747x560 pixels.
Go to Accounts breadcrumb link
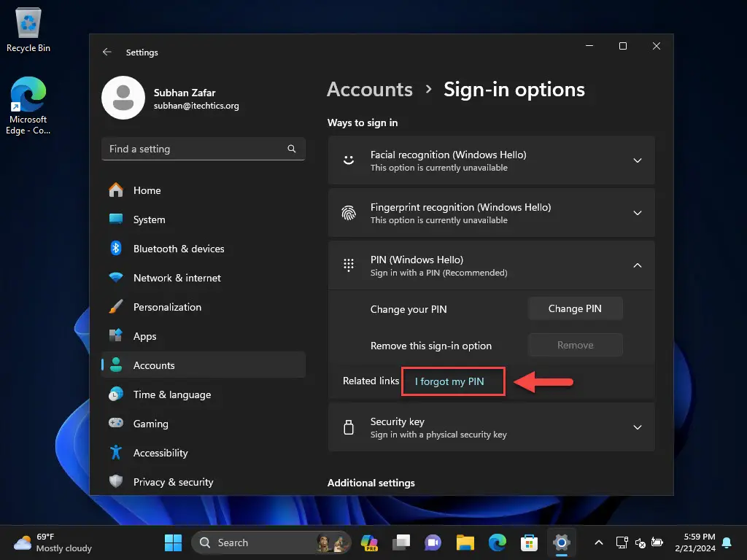pyautogui.click(x=370, y=90)
